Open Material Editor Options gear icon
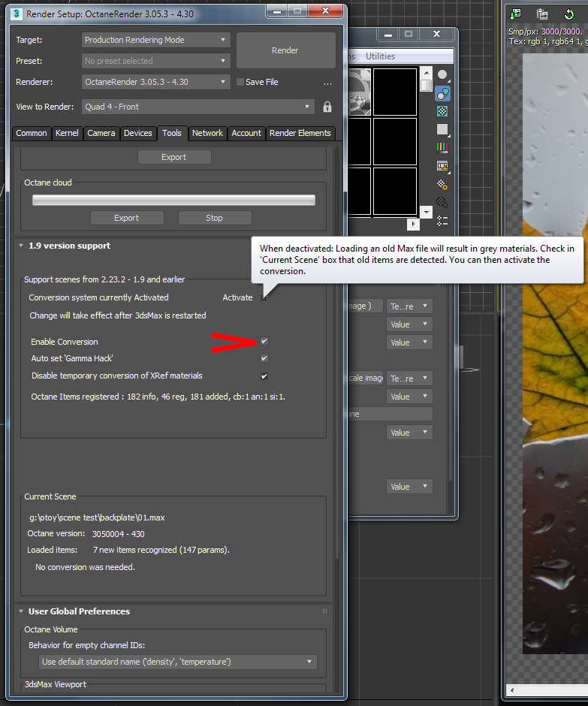The width and height of the screenshot is (588, 706). click(x=442, y=184)
